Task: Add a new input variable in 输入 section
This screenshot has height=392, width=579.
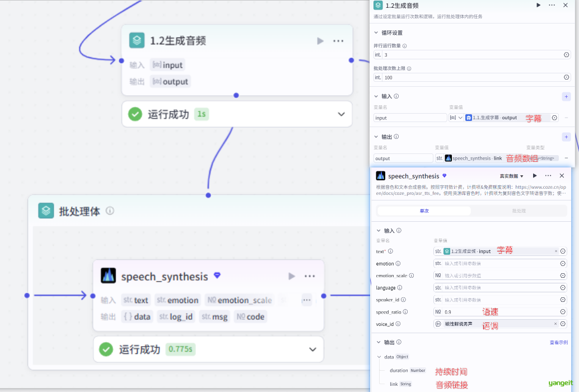Action: tap(566, 96)
